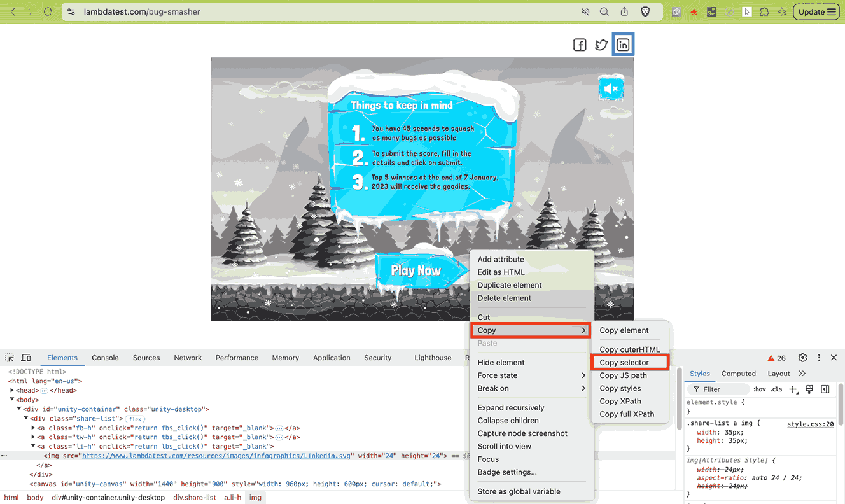Activate the DevTools inspect element picker
The width and height of the screenshot is (845, 504).
click(x=10, y=358)
